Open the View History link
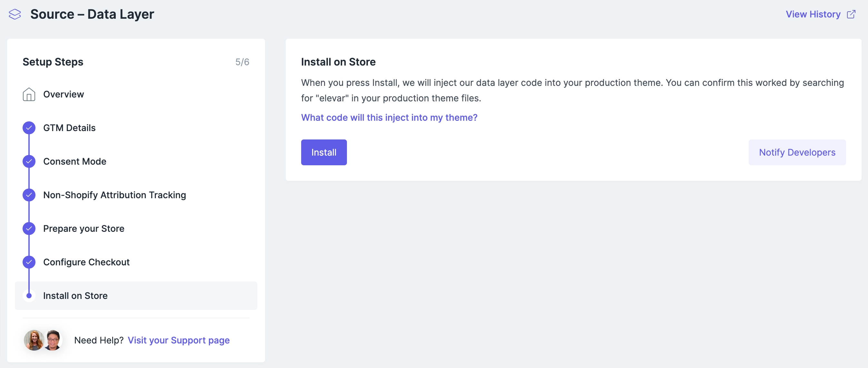The width and height of the screenshot is (868, 368). [813, 14]
